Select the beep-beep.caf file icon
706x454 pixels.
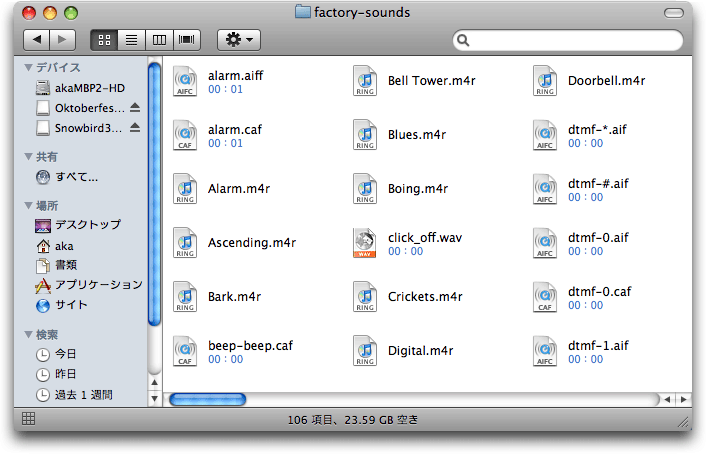pyautogui.click(x=185, y=351)
